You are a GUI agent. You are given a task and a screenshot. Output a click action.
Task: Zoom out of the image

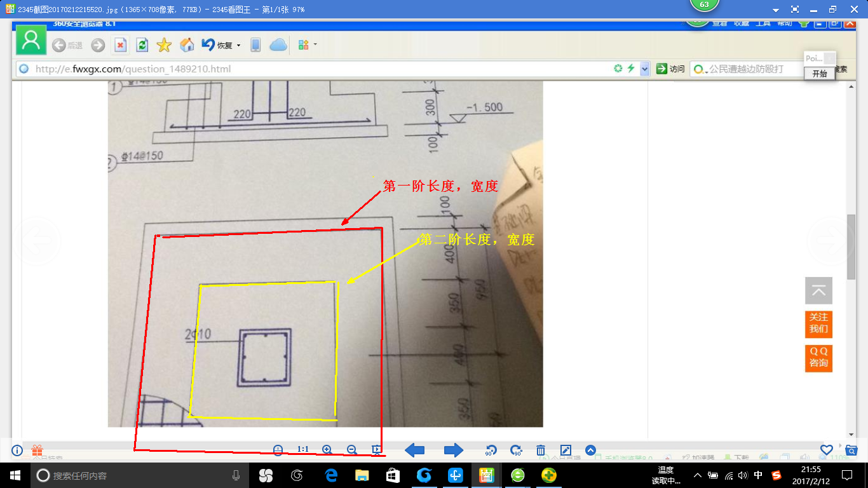point(352,451)
